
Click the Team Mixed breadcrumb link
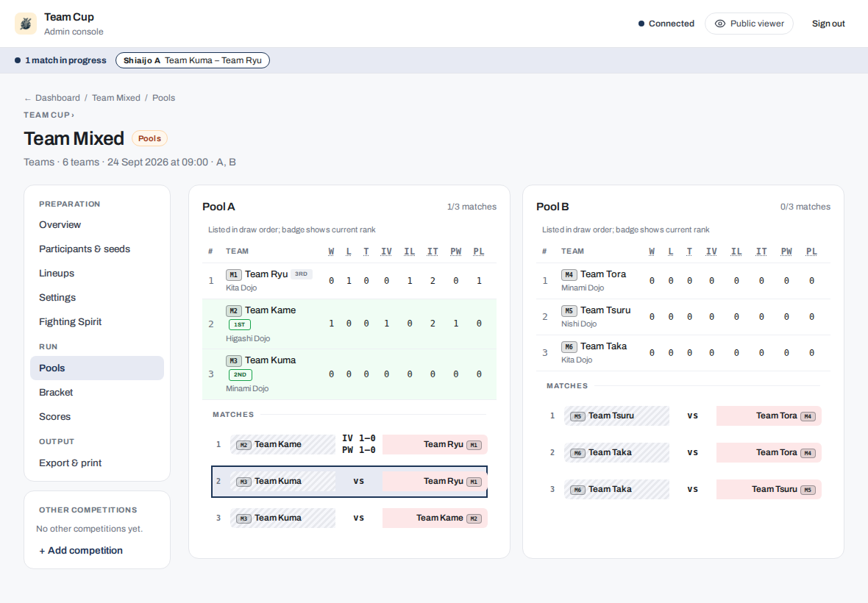pyautogui.click(x=116, y=98)
